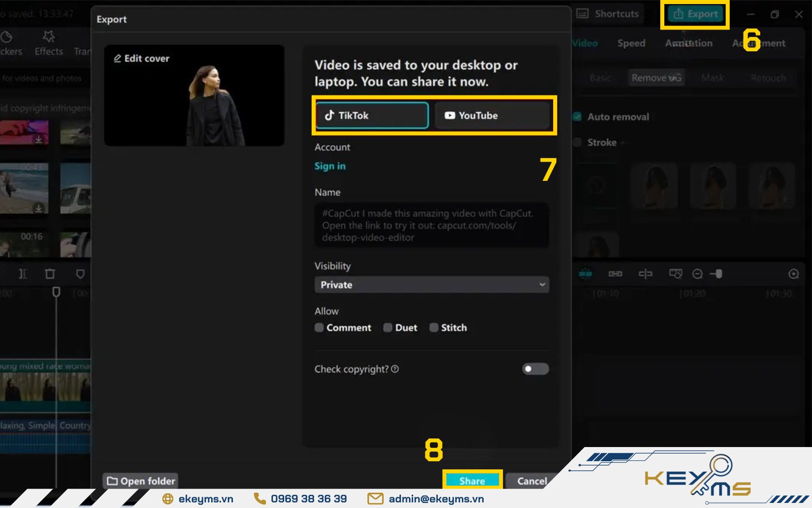This screenshot has width=812, height=508.
Task: Toggle the Check copyright switch
Action: [x=535, y=369]
